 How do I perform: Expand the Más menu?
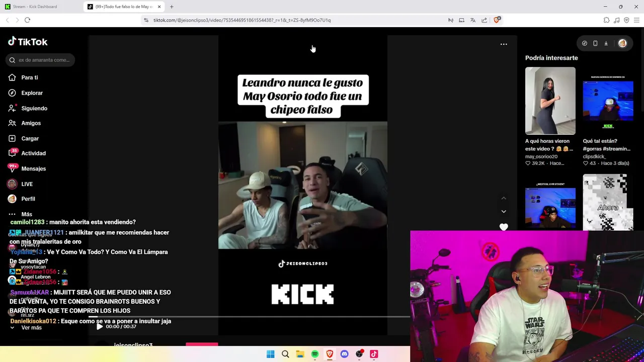(x=20, y=214)
